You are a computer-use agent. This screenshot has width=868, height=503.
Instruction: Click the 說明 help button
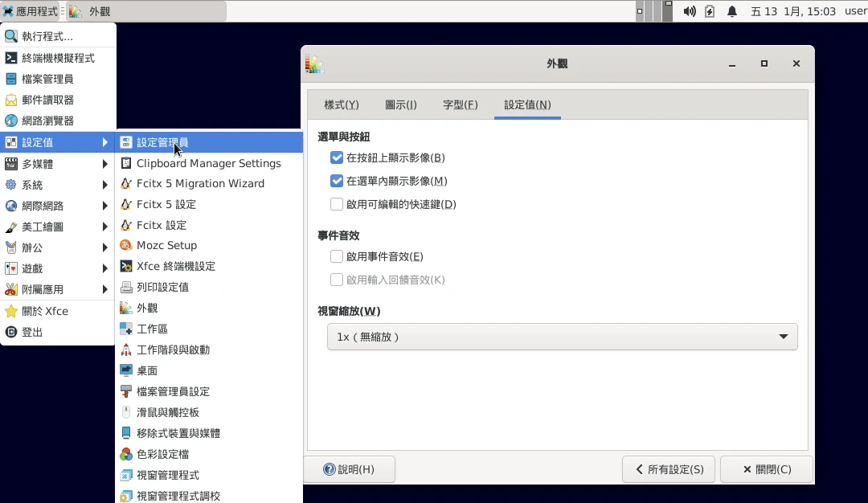tap(349, 469)
